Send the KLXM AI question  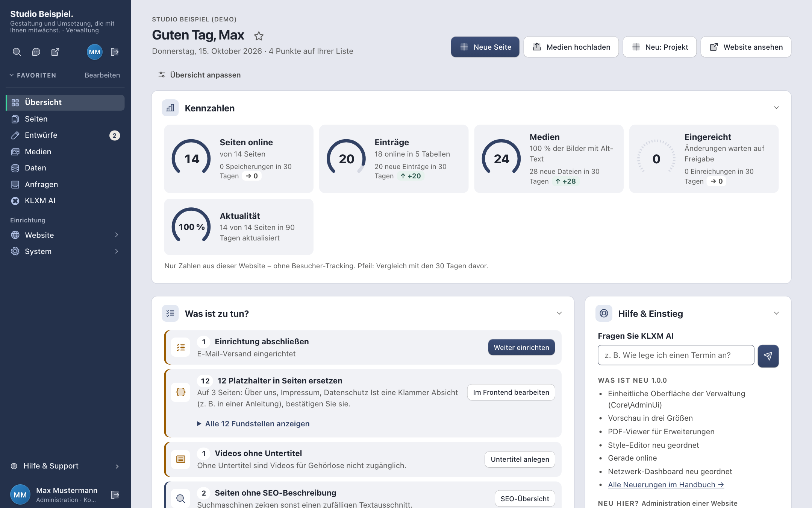(768, 356)
